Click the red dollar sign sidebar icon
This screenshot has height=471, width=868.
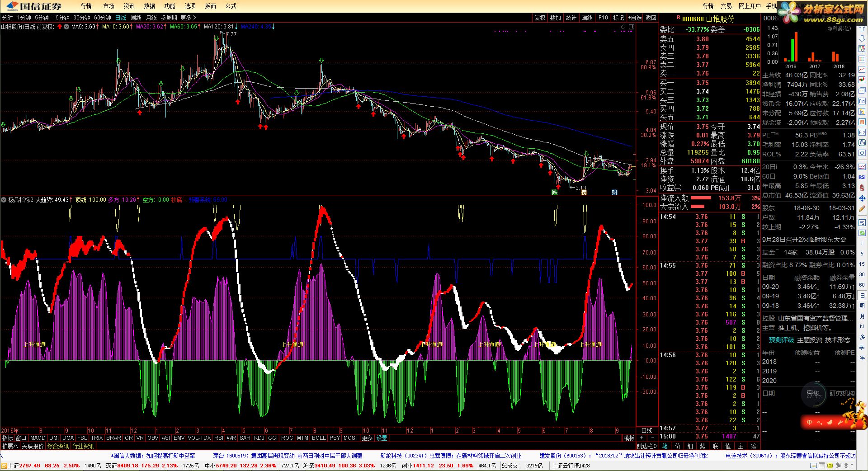862,187
